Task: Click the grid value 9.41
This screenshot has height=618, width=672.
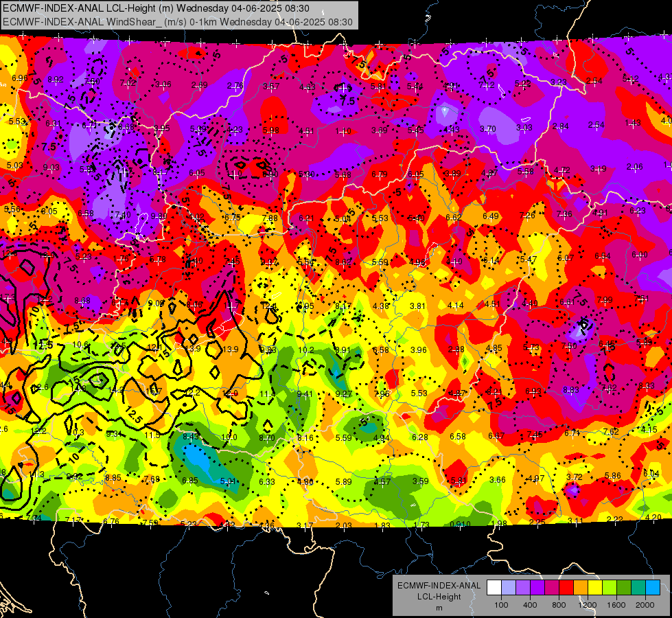Action: pos(305,394)
